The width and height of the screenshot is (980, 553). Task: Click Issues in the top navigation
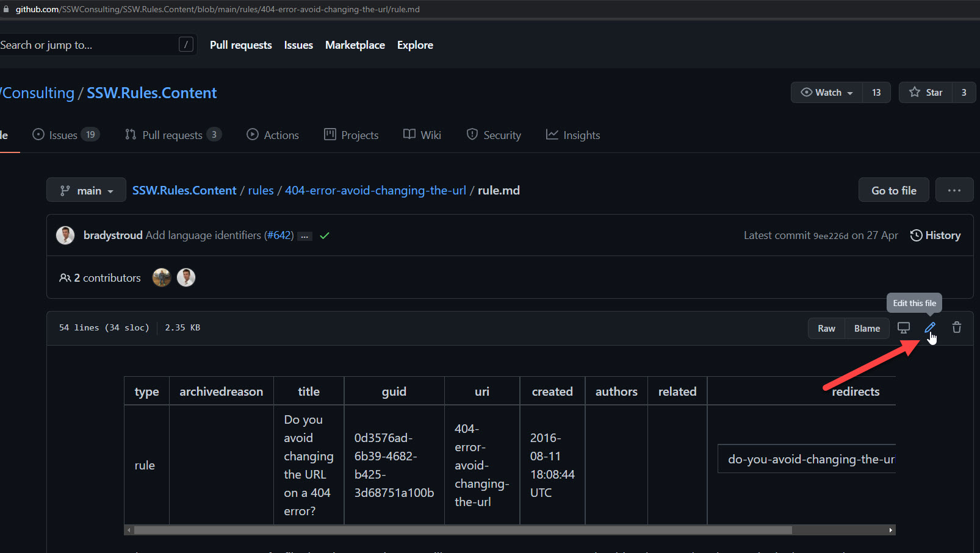click(x=298, y=45)
